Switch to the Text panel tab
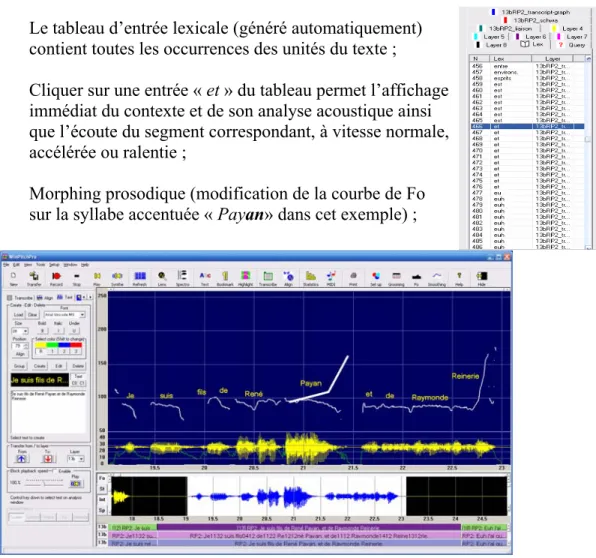Screen dimensions: 596x558 (65, 298)
